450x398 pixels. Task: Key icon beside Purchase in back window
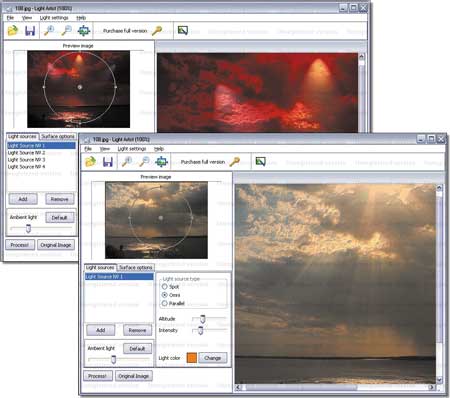click(157, 31)
